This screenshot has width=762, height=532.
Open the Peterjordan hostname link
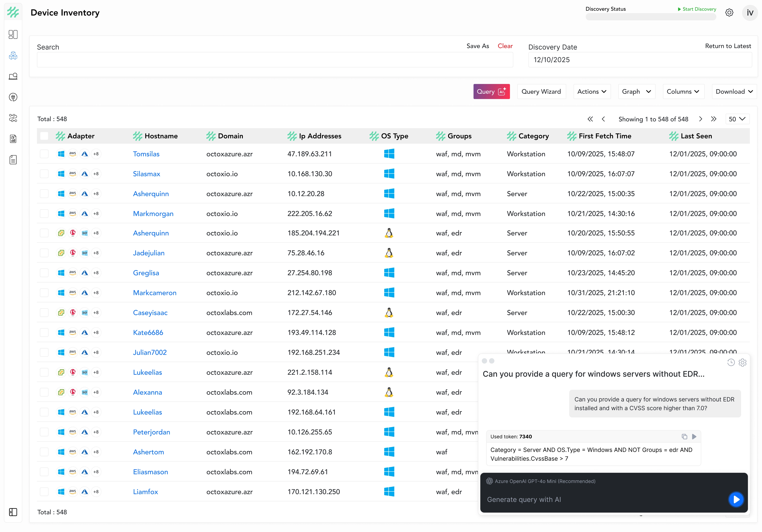click(151, 432)
